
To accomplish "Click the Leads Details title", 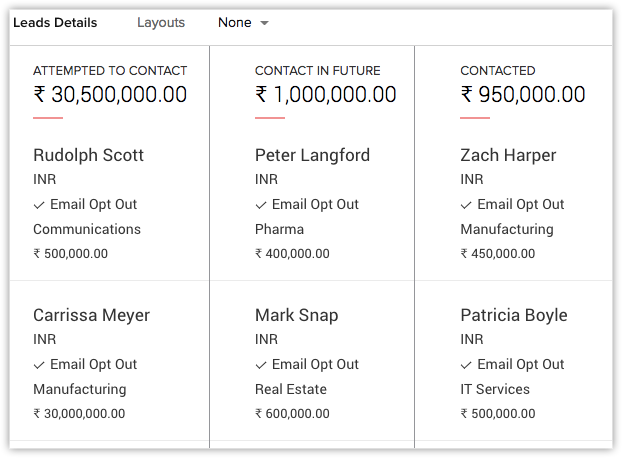I will (55, 22).
